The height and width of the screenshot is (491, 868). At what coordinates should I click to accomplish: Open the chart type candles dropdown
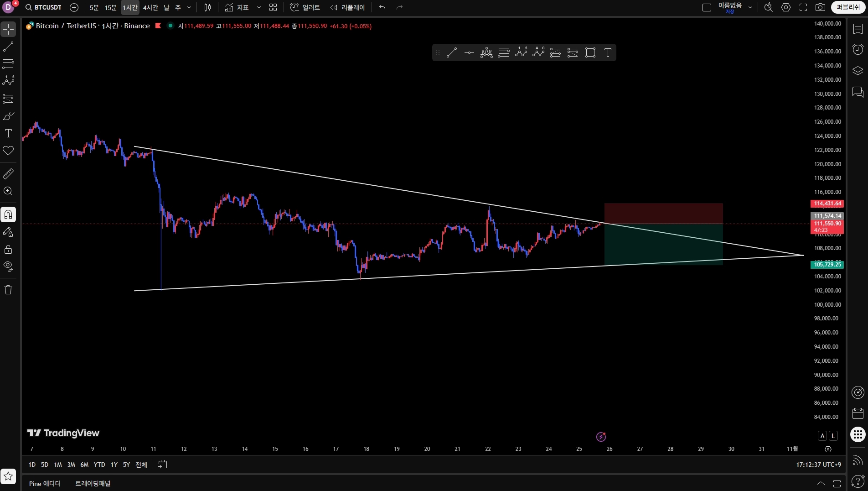coord(207,7)
